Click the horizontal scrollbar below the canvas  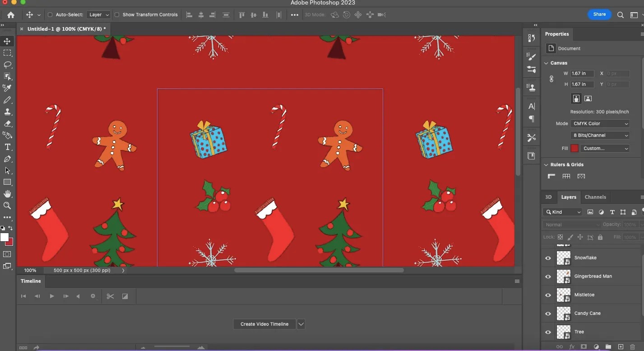pos(318,270)
